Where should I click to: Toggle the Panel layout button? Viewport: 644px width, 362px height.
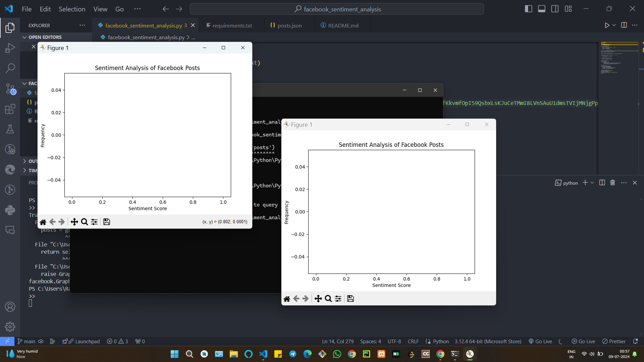tap(541, 9)
